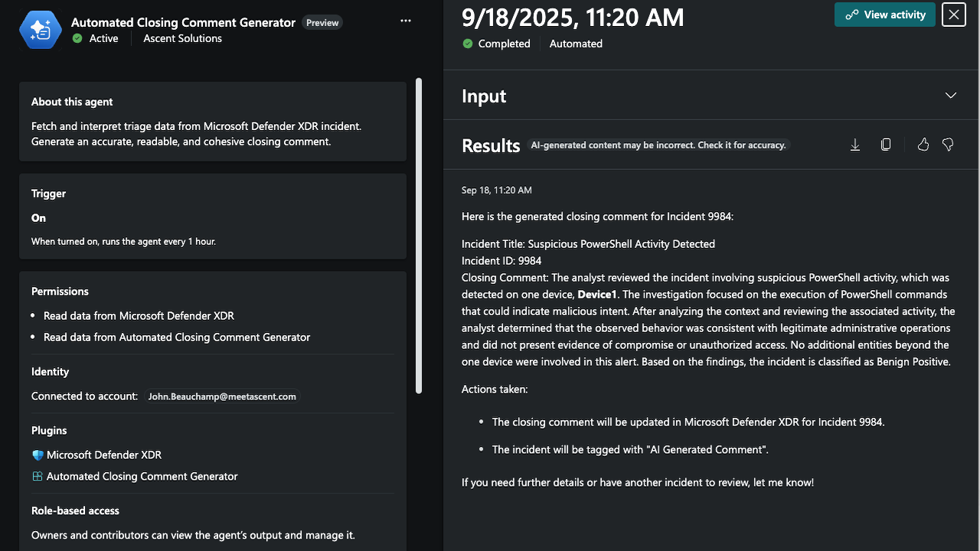Click the Automated Closing Comment Generator plugin name
The image size is (980, 551).
(142, 476)
